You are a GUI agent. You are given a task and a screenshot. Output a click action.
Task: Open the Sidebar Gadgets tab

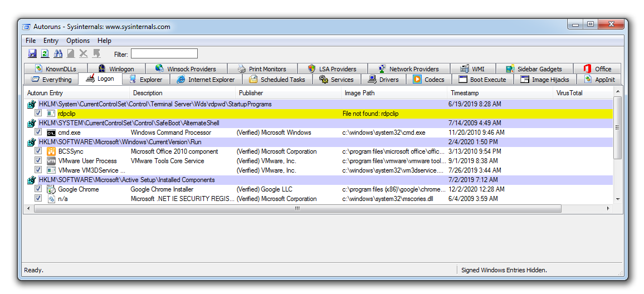(534, 69)
